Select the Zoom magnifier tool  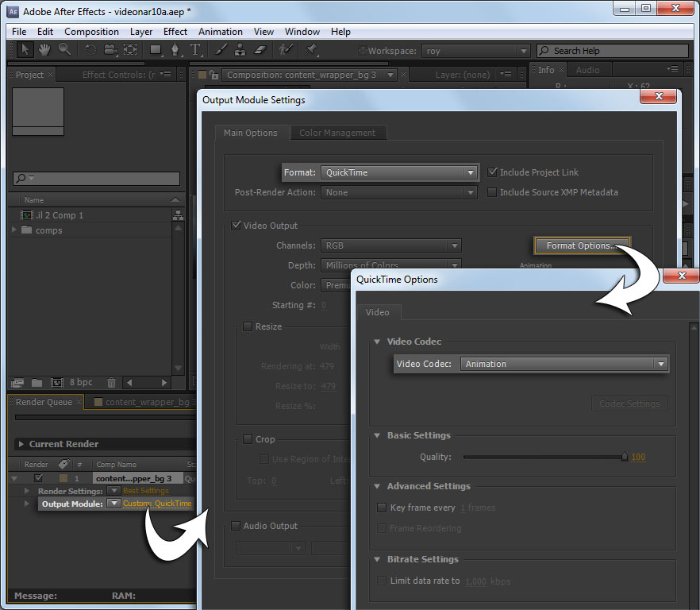pyautogui.click(x=65, y=49)
